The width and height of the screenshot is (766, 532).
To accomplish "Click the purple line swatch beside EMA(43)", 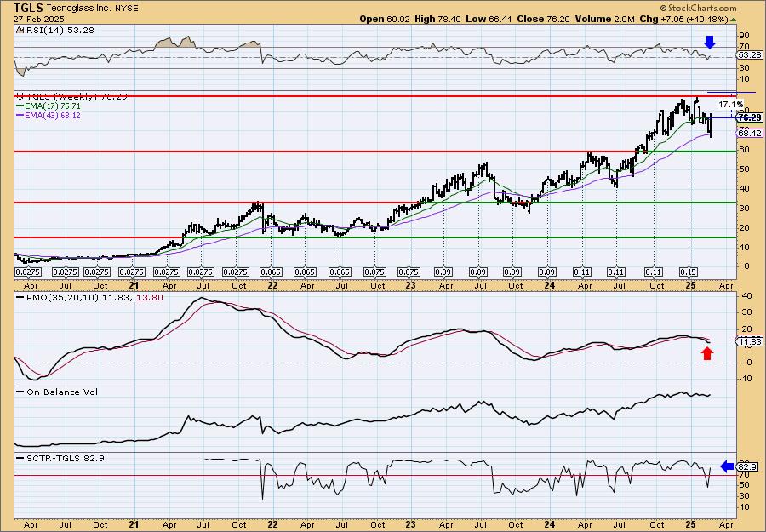I will (x=20, y=116).
